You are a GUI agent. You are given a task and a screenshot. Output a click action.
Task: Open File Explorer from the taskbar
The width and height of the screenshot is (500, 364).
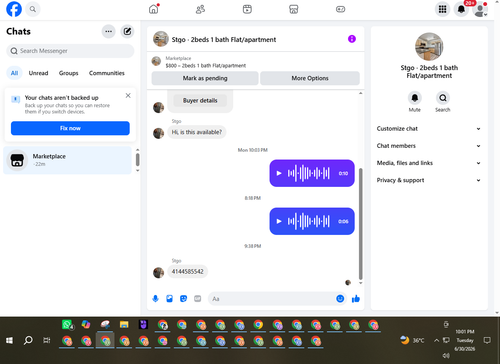pyautogui.click(x=124, y=325)
